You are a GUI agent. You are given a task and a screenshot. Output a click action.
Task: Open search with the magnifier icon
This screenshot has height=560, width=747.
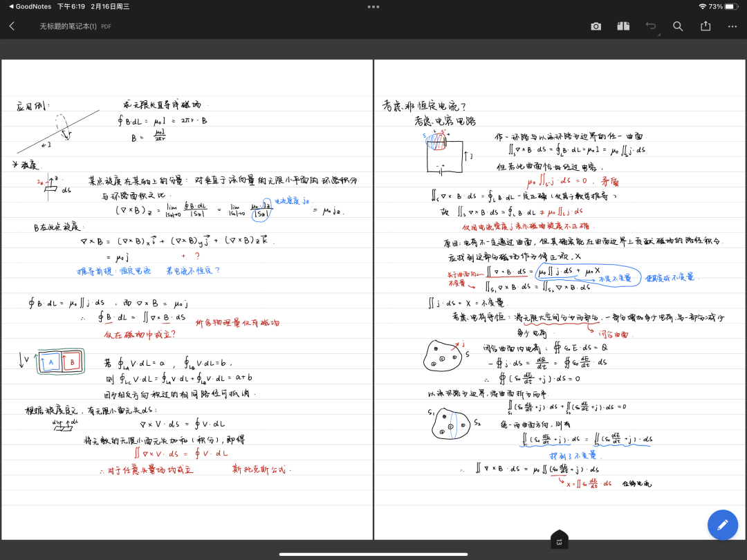click(x=678, y=26)
